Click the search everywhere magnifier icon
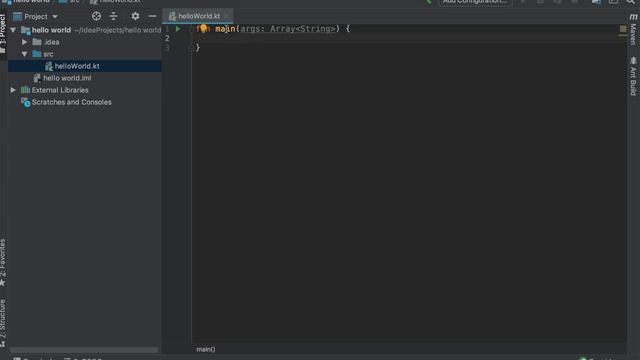640x360 pixels. (x=631, y=2)
